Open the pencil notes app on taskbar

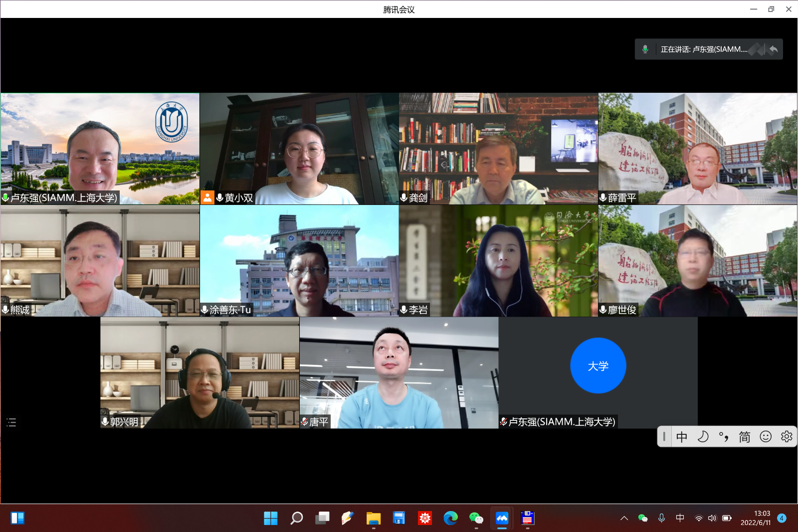coord(348,518)
